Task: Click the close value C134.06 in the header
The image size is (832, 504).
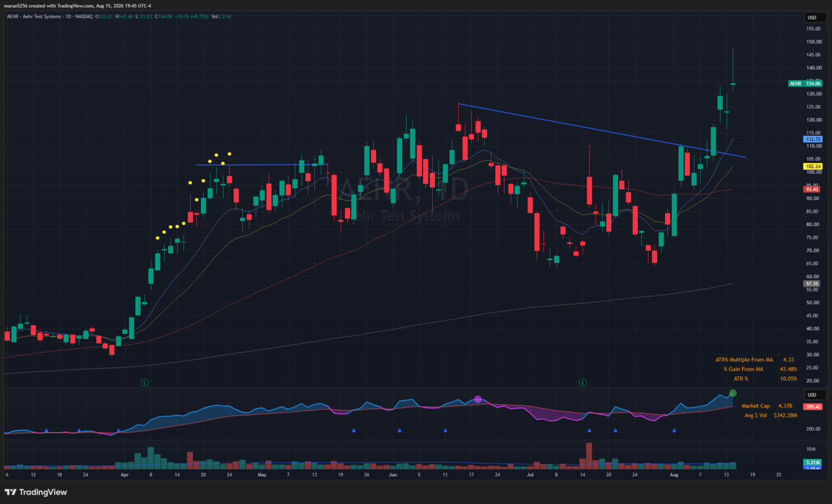Action: (164, 17)
